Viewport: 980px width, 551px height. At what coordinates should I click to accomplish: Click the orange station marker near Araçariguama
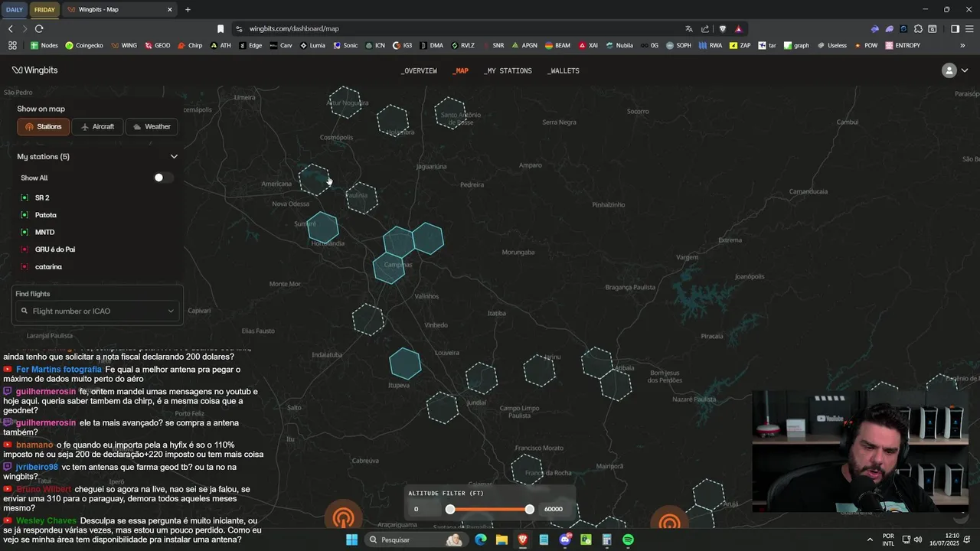point(343,516)
